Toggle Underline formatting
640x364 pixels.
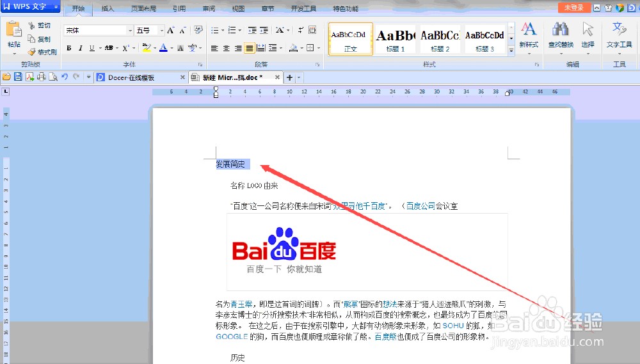coord(92,48)
